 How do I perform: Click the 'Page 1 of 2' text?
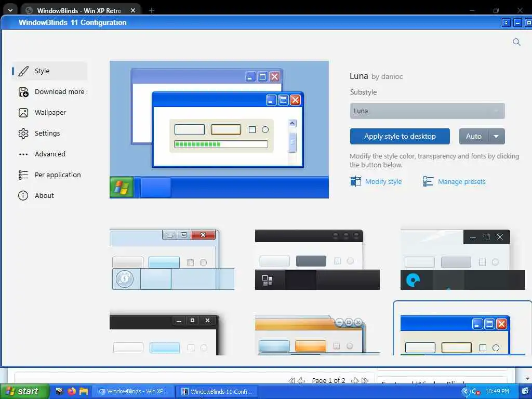tap(328, 381)
